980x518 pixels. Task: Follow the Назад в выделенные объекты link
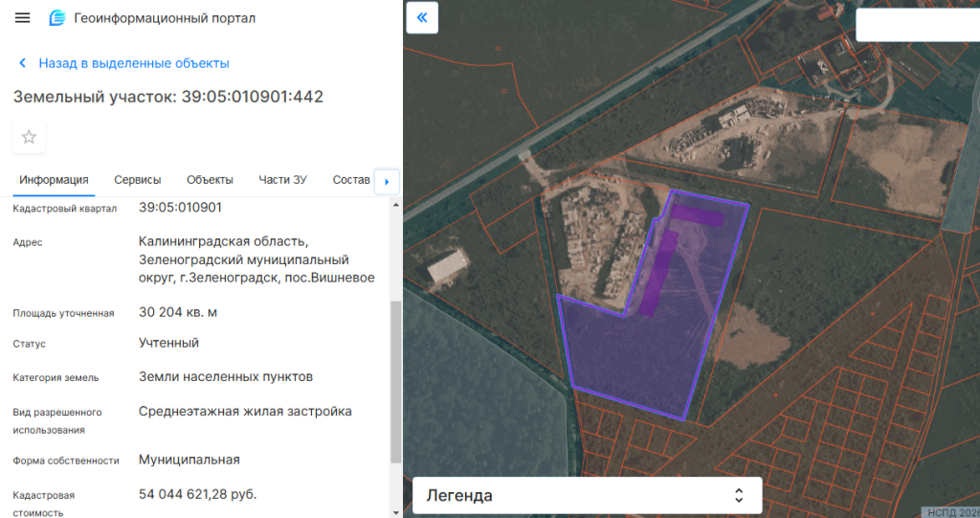coord(133,63)
